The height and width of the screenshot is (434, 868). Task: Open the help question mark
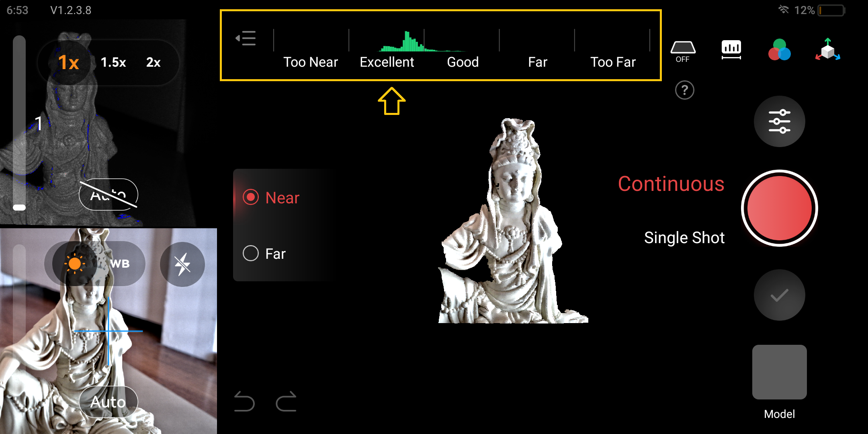684,90
